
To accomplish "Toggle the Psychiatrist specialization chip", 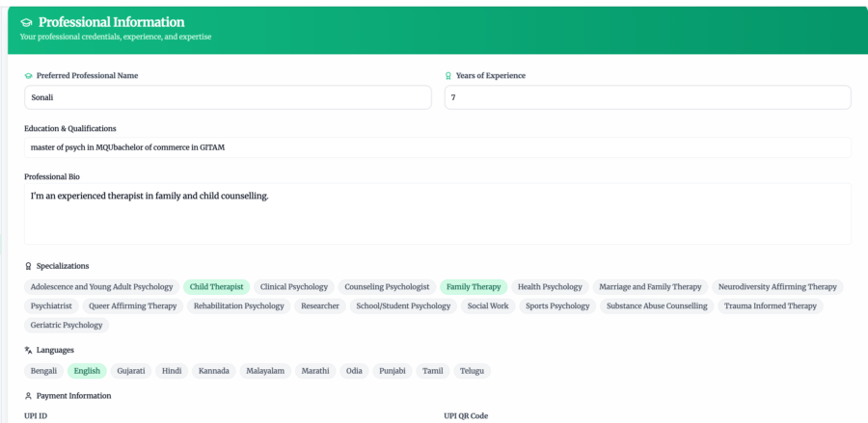I will [x=51, y=305].
